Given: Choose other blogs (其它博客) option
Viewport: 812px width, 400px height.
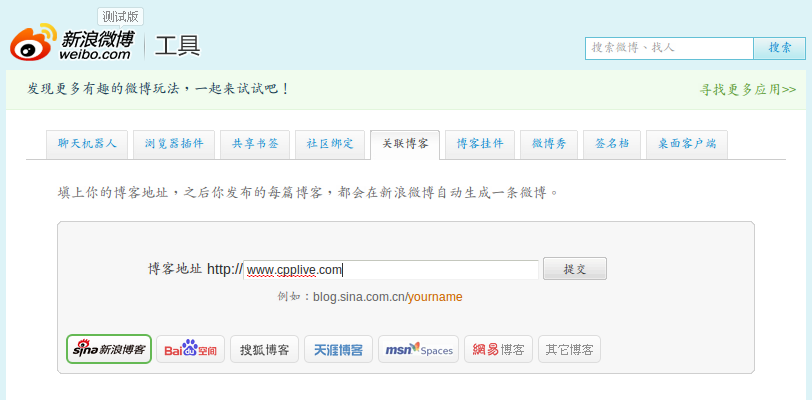Looking at the screenshot, I should [x=570, y=349].
